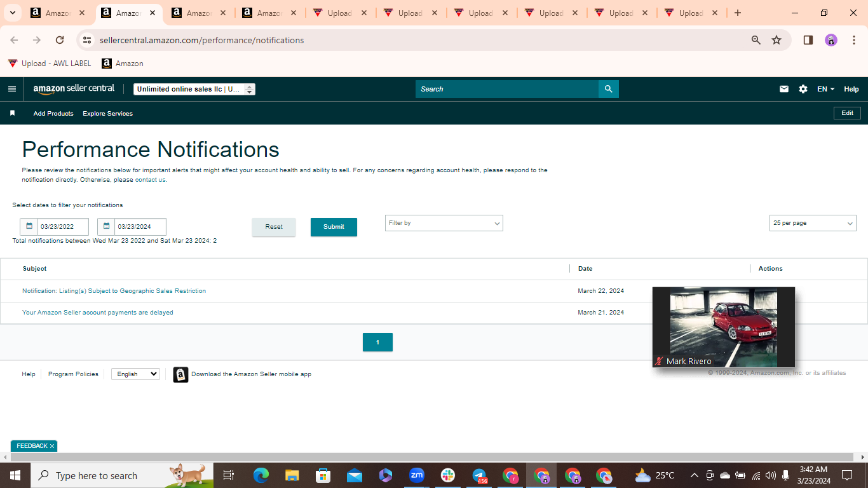The image size is (868, 488).
Task: Expand the Filter by dropdown
Action: (x=444, y=223)
